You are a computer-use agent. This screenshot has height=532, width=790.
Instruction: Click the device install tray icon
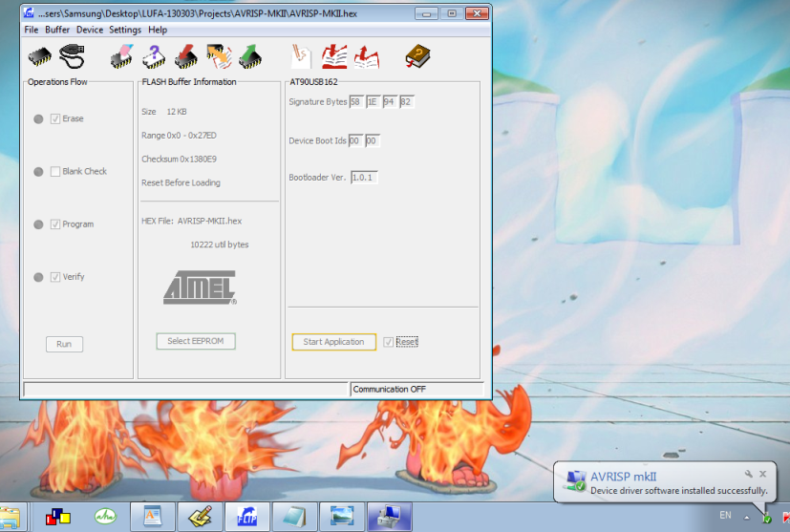click(766, 518)
